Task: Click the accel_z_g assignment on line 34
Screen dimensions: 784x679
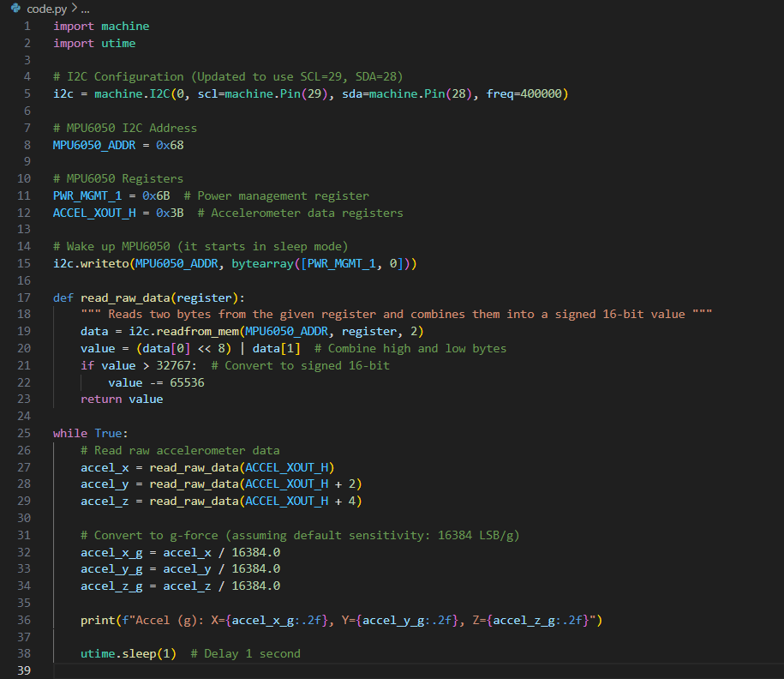Action: click(180, 586)
